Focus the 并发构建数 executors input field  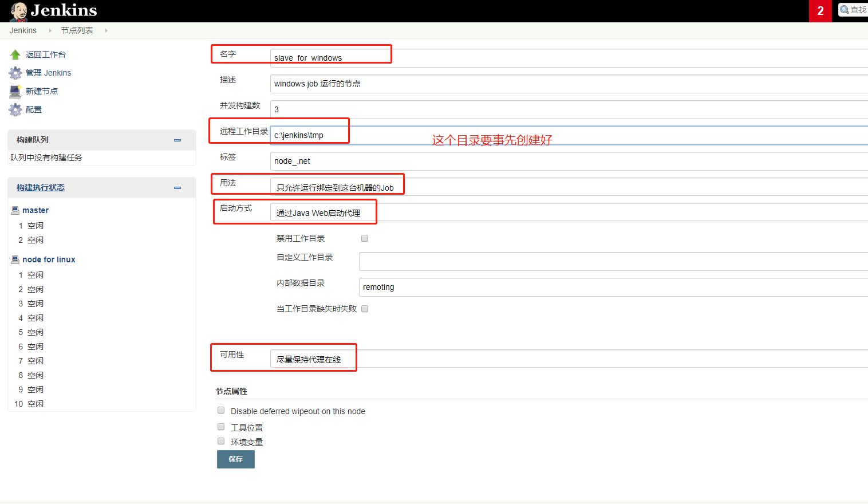(x=569, y=109)
